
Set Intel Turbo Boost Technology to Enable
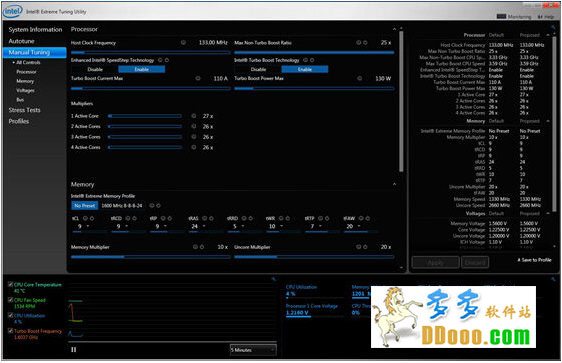click(305, 69)
